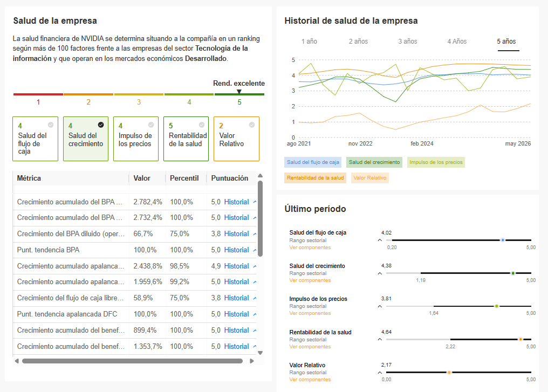The image size is (548, 392).
Task: Click the scroll-down arrow of the metrics table
Action: [x=260, y=353]
